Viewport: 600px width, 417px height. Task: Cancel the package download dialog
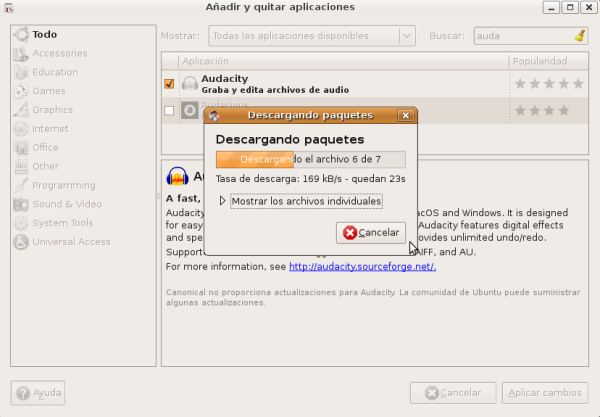pos(371,232)
